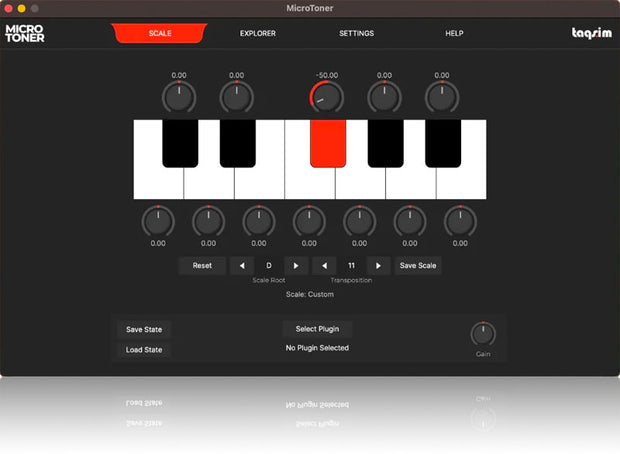Image resolution: width=620 pixels, height=454 pixels.
Task: Click the fifth white piano key from left
Action: [x=360, y=183]
